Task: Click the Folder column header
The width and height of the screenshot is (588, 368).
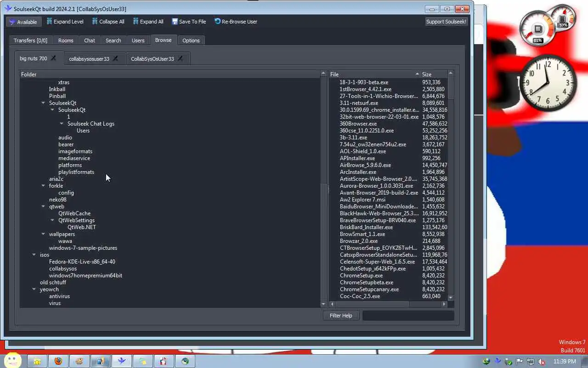Action: [170, 74]
